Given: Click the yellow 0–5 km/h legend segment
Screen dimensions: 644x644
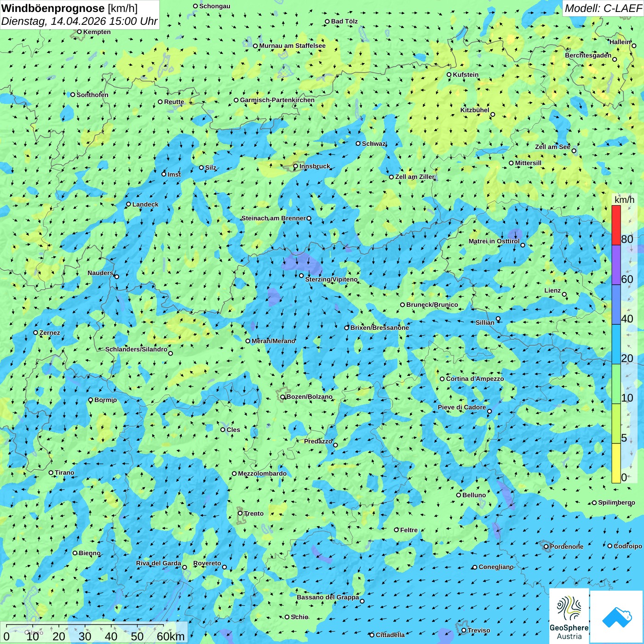Looking at the screenshot, I should pos(616,463).
